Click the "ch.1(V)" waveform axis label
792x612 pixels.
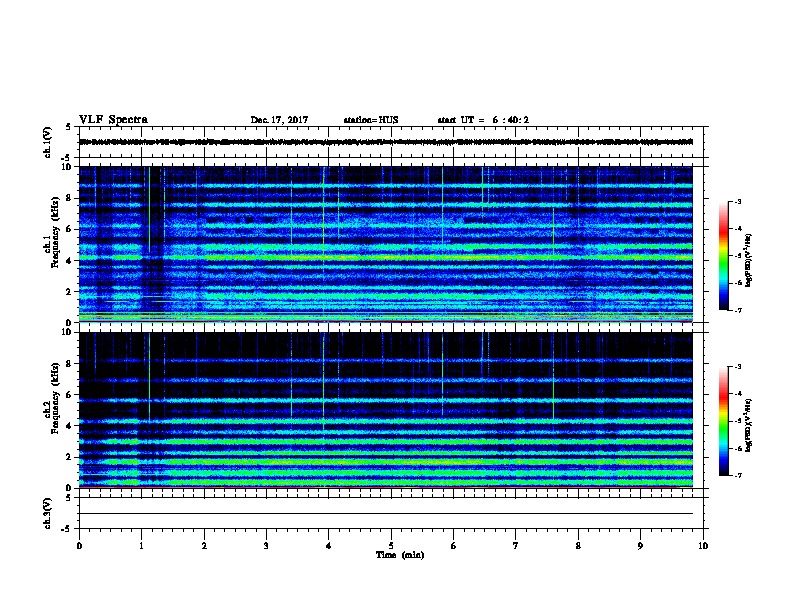(48, 142)
